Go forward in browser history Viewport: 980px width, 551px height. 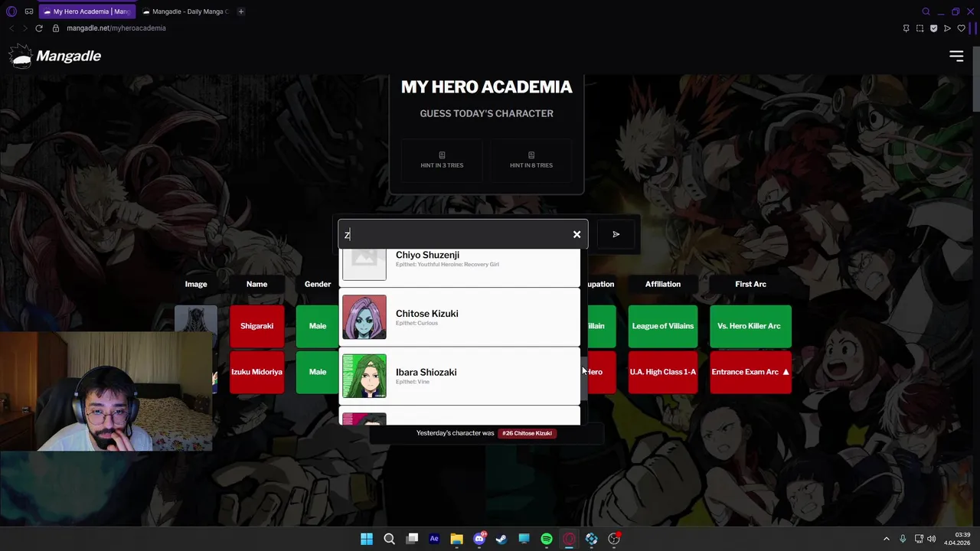click(24, 28)
